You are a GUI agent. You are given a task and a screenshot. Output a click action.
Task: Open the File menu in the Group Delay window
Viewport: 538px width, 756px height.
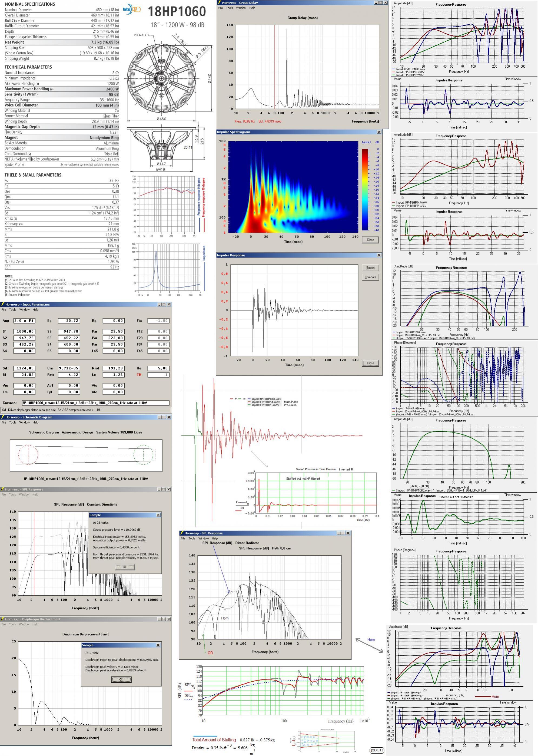pyautogui.click(x=221, y=8)
